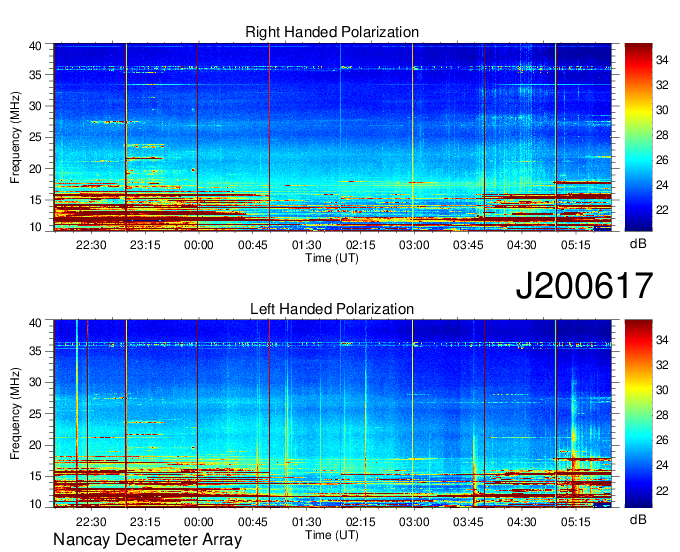Viewport: 680px width, 552px height.
Task: Click the 20 MHz tick on Left Handed plot
Action: (x=36, y=445)
